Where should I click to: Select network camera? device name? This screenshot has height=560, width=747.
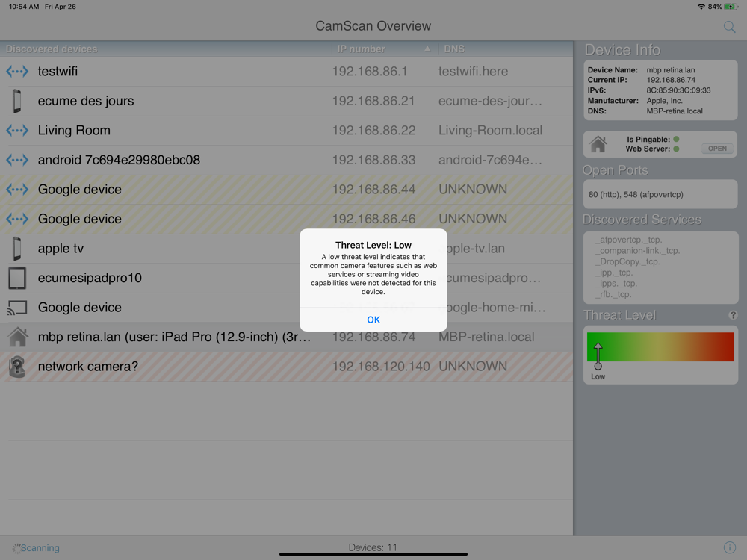tap(88, 367)
